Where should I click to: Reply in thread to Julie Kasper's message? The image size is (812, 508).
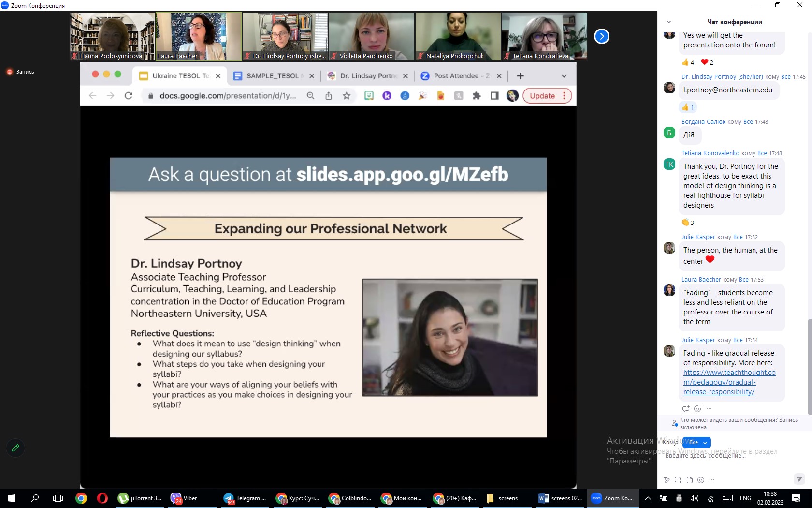pyautogui.click(x=686, y=409)
